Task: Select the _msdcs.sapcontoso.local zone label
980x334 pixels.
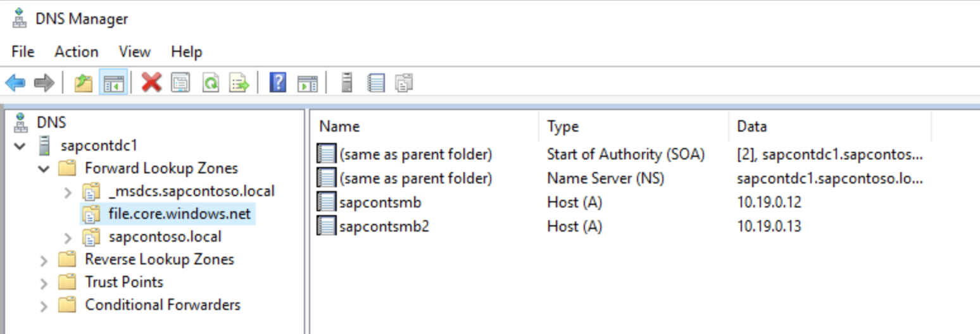Action: click(192, 191)
